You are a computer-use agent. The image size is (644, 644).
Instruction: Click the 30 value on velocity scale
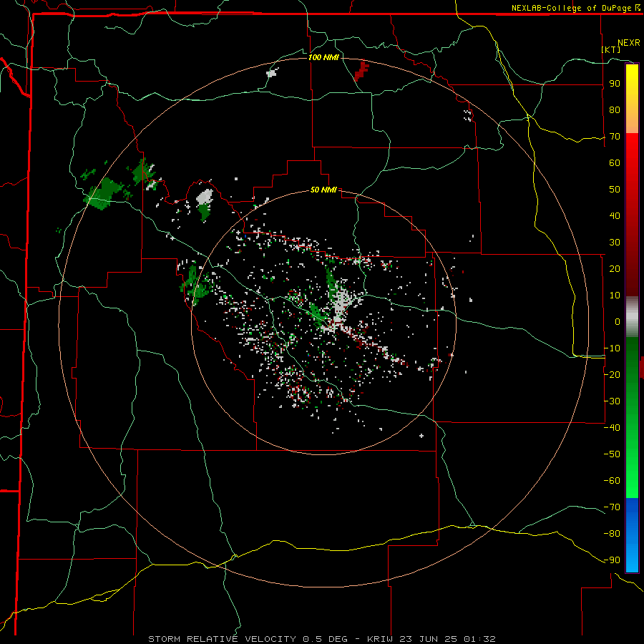[615, 243]
